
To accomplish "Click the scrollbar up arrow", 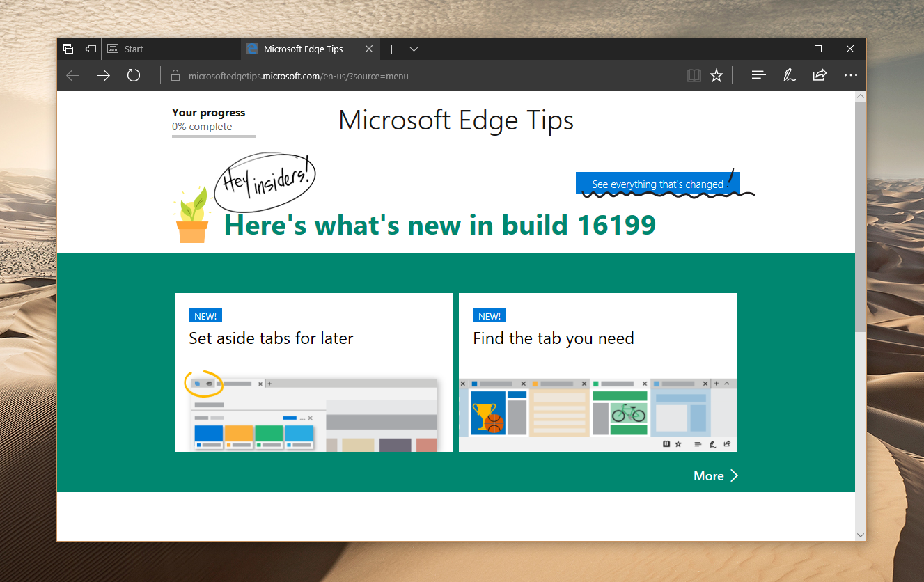I will 861,96.
